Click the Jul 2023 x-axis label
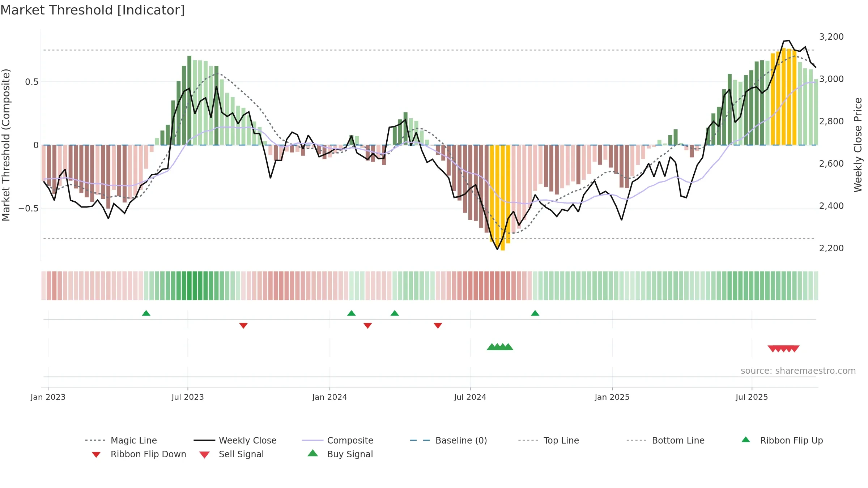The width and height of the screenshot is (868, 488). pos(188,397)
